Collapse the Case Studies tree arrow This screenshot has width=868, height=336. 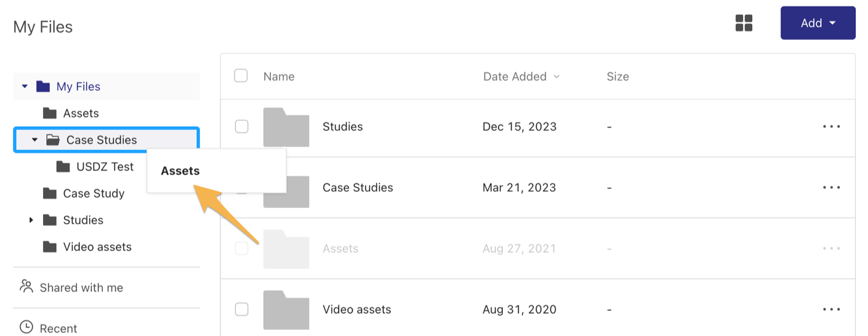(x=35, y=140)
